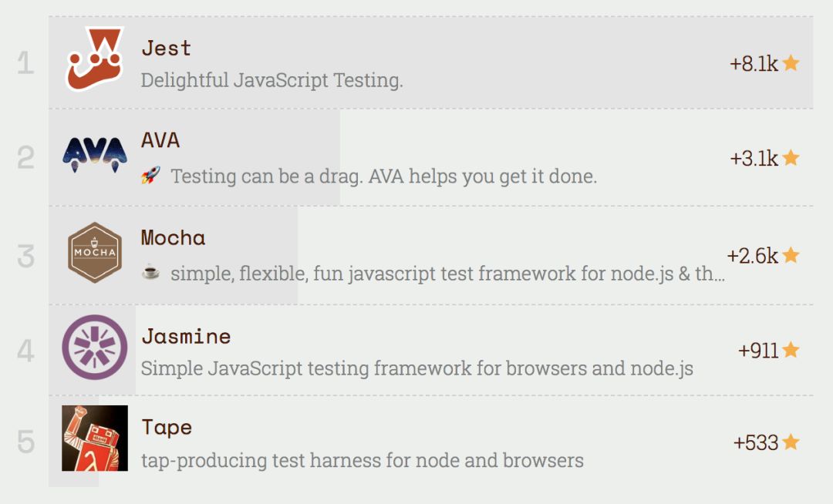Viewport: 833px width, 504px height.
Task: Click the star icon beside +2.6k
Action: coord(791,255)
